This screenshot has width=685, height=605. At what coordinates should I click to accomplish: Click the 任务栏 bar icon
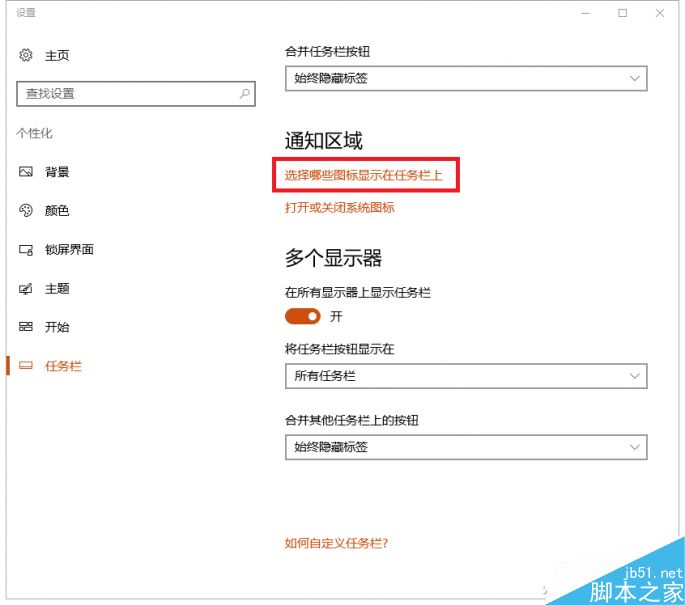pyautogui.click(x=26, y=366)
